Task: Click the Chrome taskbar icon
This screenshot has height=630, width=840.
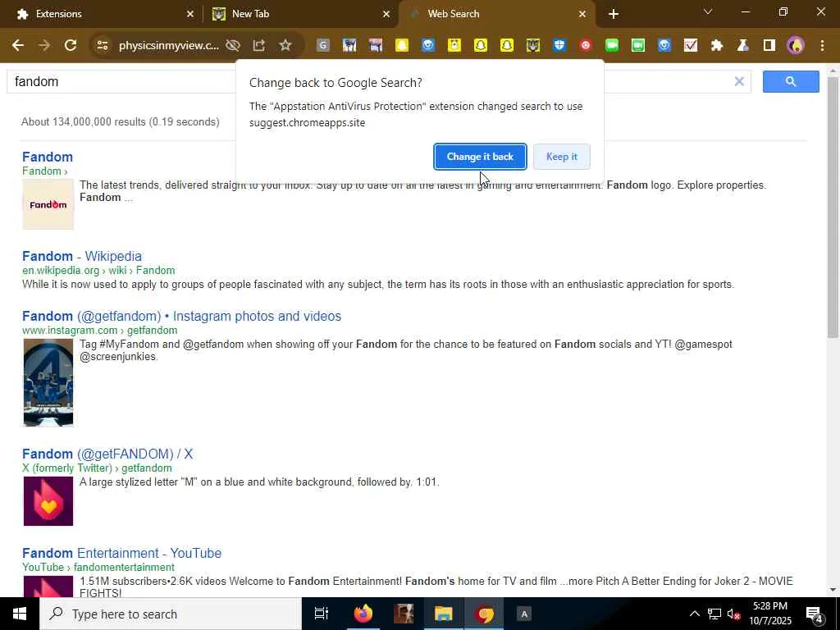Action: 484,614
